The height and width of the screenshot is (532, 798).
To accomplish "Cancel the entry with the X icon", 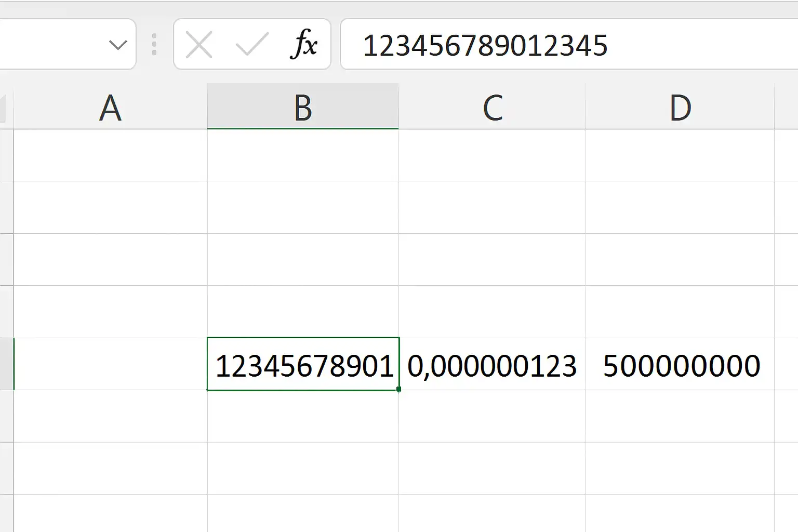I will coord(199,45).
